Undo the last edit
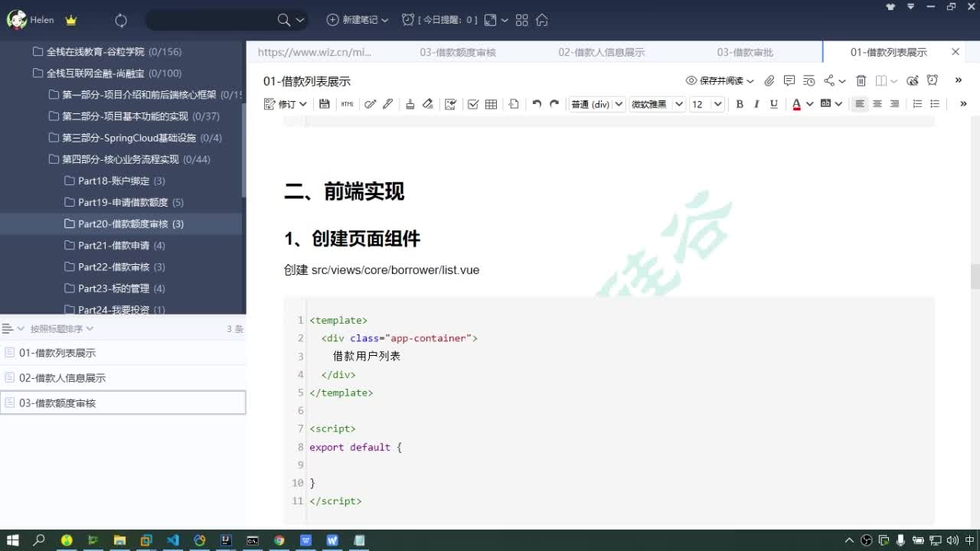Screen dimensions: 980x551 coord(537,104)
